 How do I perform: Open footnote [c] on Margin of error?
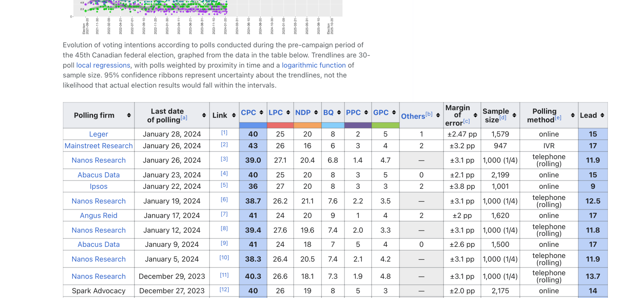(x=466, y=121)
